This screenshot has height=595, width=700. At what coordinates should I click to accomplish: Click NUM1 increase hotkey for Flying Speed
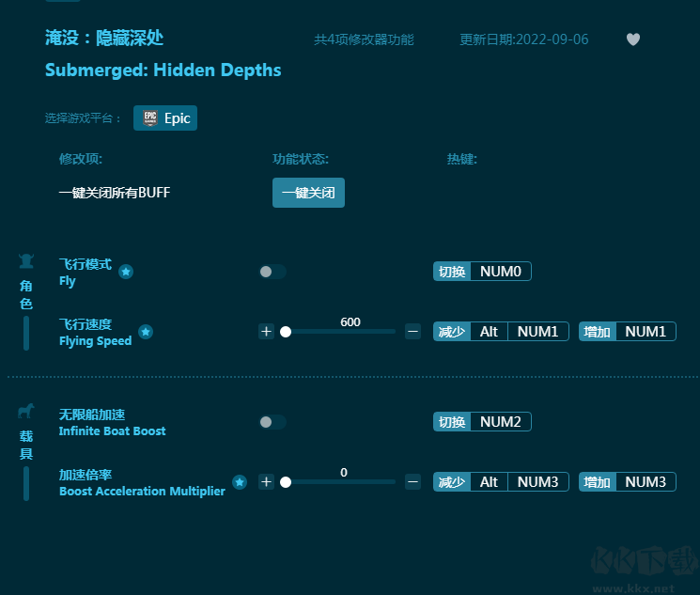tap(628, 332)
